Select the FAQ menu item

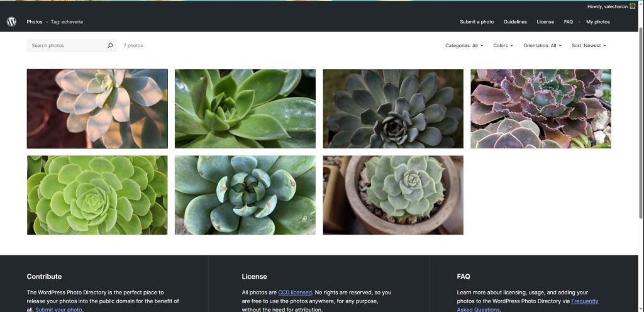point(568,22)
